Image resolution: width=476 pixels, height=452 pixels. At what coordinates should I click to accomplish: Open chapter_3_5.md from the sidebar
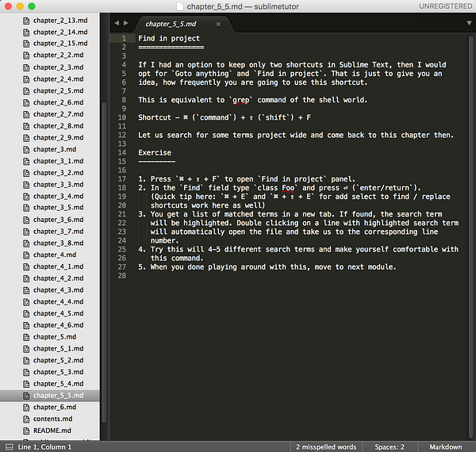coord(58,208)
